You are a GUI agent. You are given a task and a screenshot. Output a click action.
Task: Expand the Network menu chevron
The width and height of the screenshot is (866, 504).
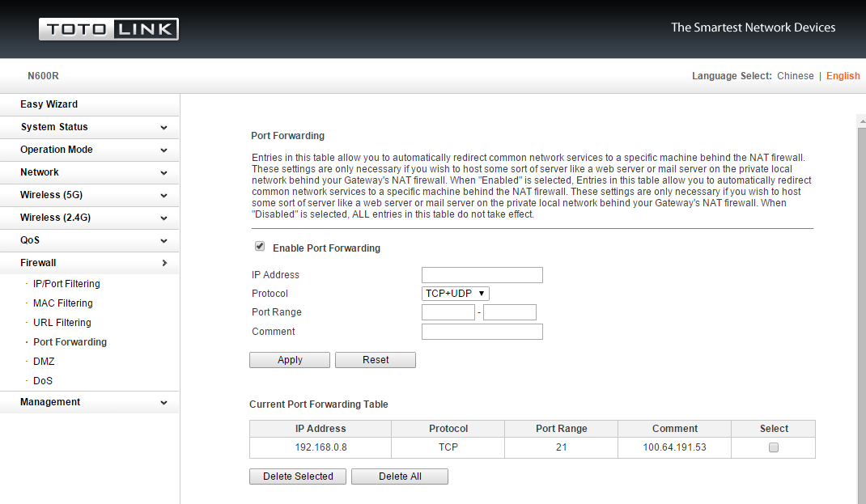163,173
